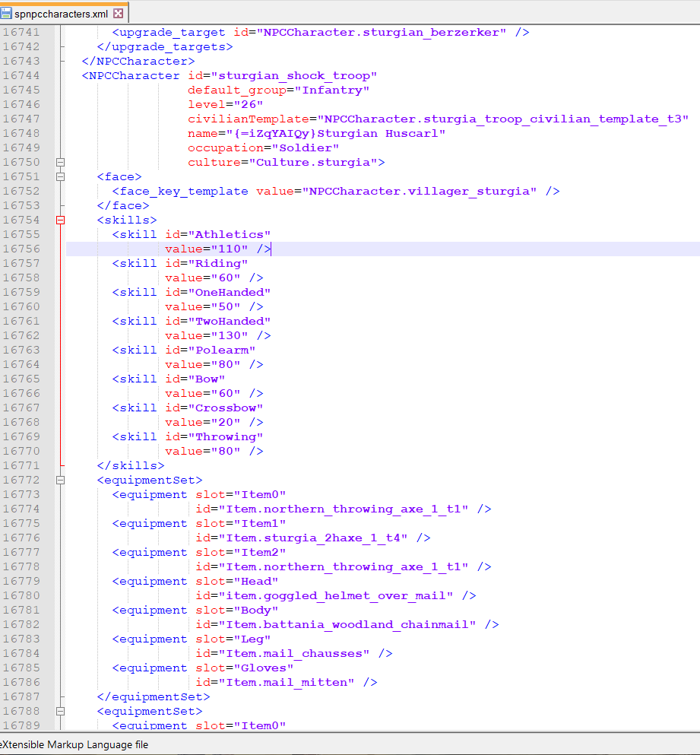Click the red fold end marker at line 16771

61,466
